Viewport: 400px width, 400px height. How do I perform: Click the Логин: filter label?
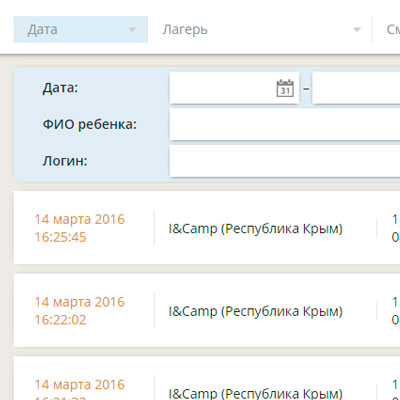point(65,161)
